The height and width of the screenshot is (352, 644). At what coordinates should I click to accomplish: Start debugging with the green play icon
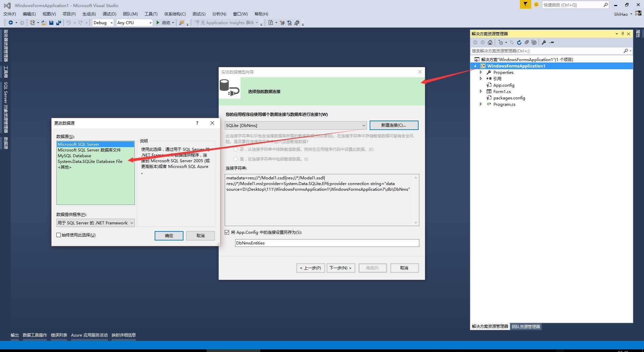tap(158, 23)
